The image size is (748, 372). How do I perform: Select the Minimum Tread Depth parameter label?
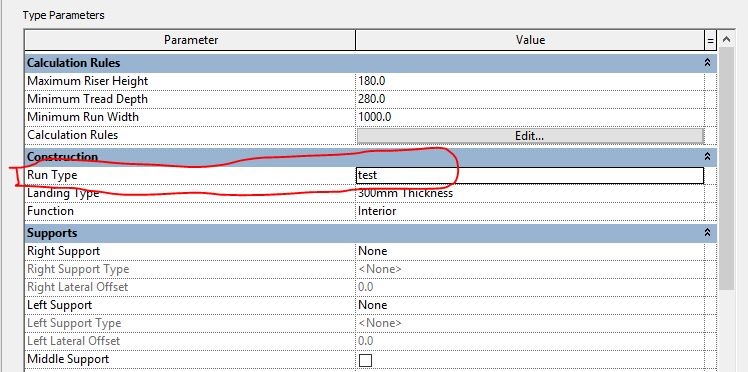pos(87,99)
